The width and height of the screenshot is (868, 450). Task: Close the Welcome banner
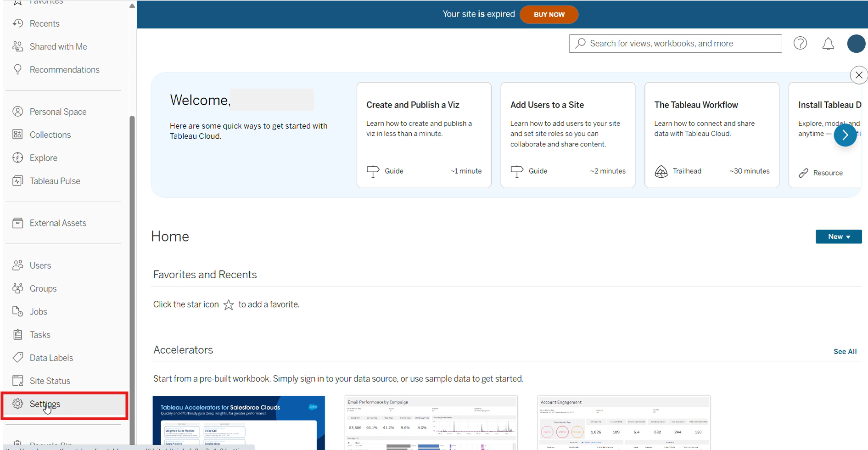pyautogui.click(x=859, y=75)
